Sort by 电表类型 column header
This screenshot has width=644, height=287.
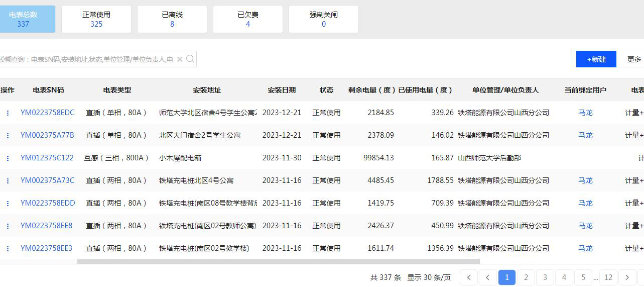tap(117, 90)
